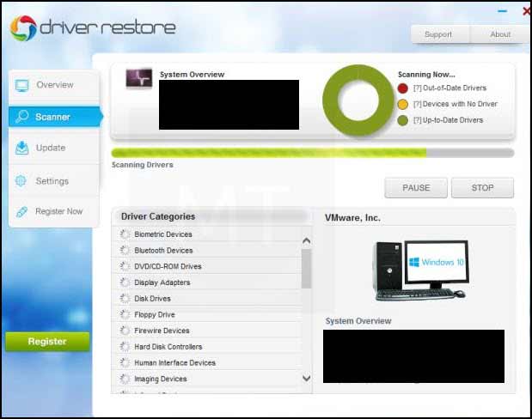Click the red Out-of-Date Drivers dot

[403, 88]
